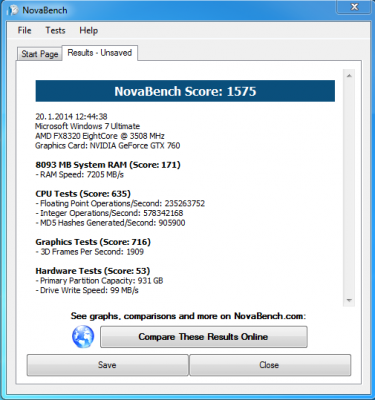Click the Integer Operations/Second line
Screen dimensions: 375x400
[109, 213]
